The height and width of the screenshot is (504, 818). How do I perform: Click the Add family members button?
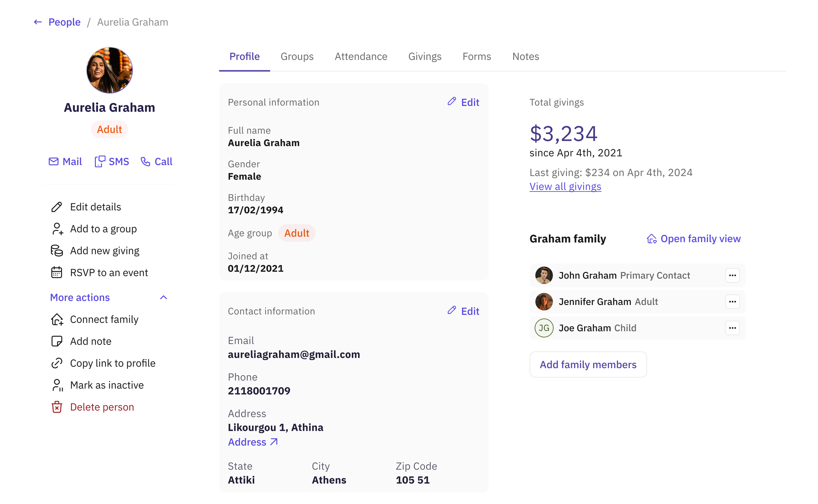pyautogui.click(x=588, y=364)
